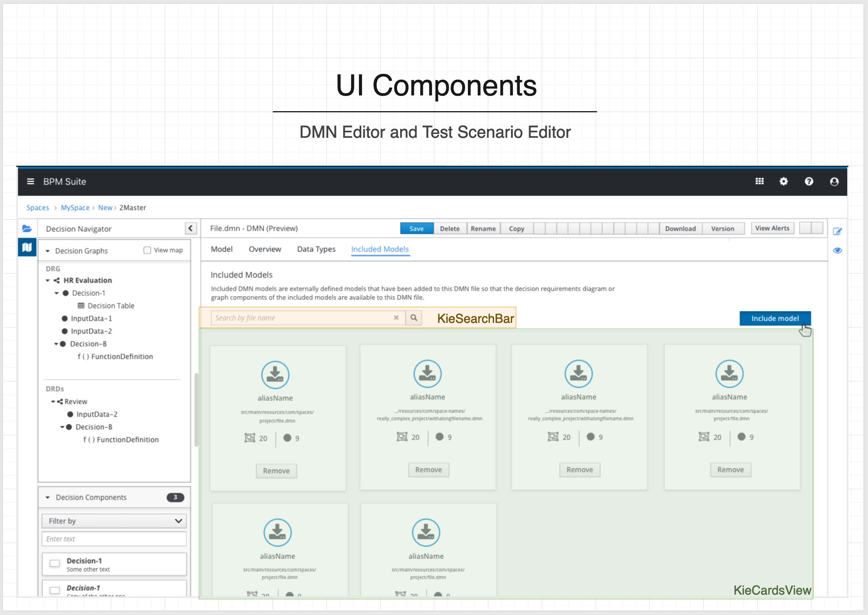Click the search magnifier button

click(x=414, y=318)
